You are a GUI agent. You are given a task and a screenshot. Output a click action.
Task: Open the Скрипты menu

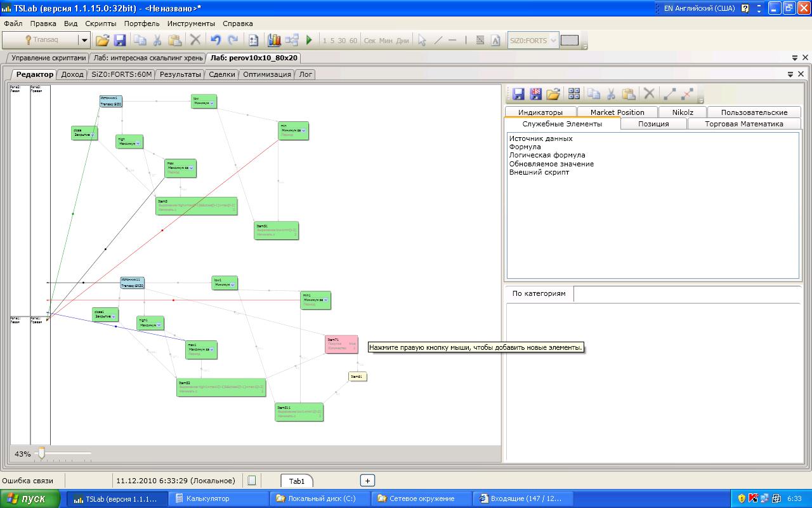(101, 23)
